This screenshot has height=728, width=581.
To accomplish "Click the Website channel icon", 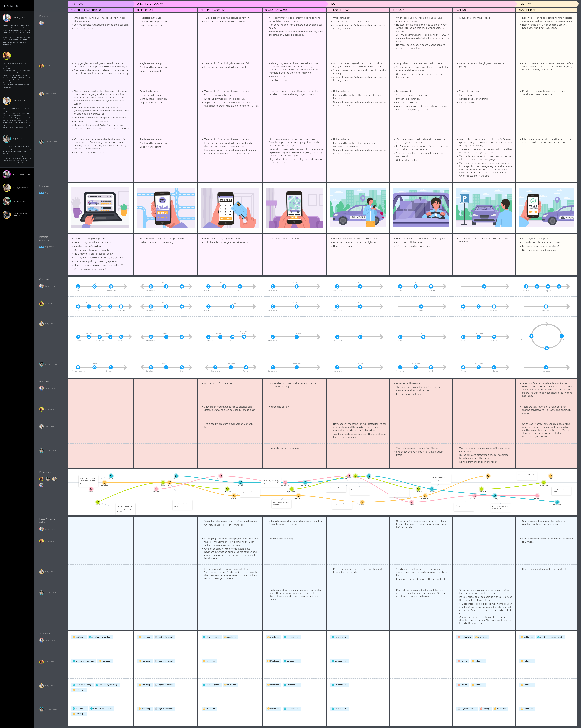I will (121, 337).
